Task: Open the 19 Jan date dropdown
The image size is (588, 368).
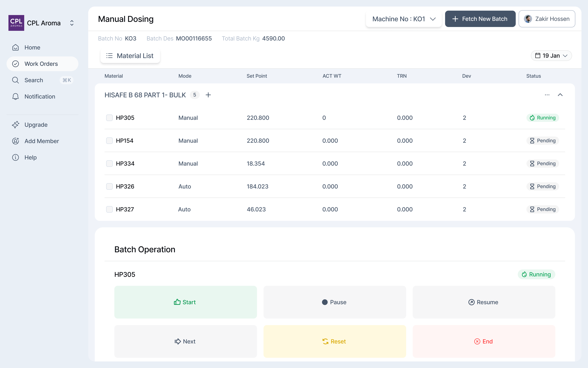Action: 551,56
